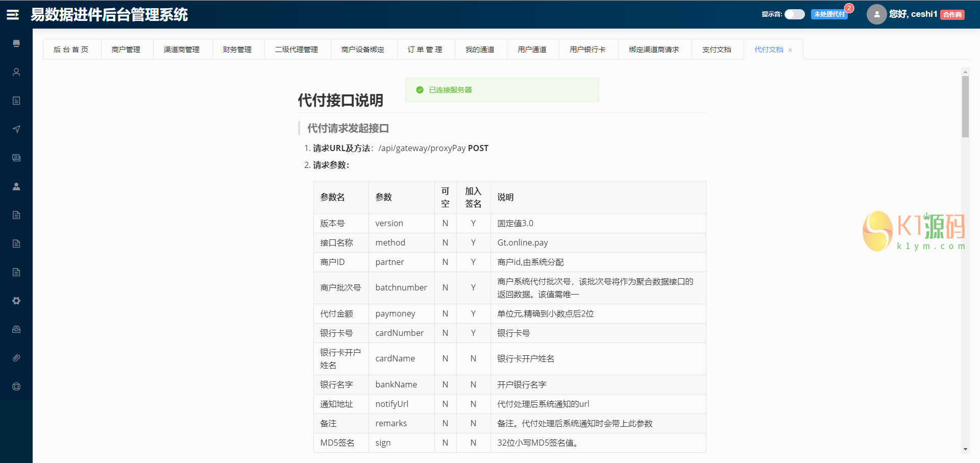Viewport: 980px width, 463px height.
Task: Click the down arrow of the vertical scrollbar
Action: click(x=965, y=449)
